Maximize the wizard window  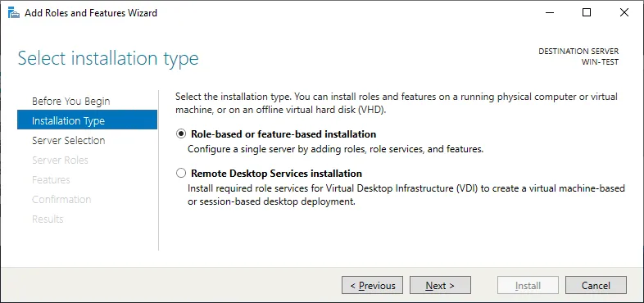coord(587,13)
